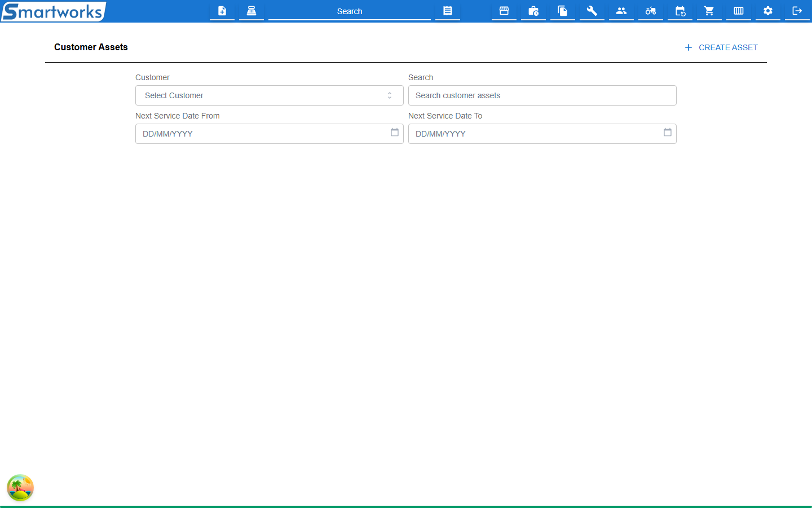Open the copied documents icon

tap(563, 11)
